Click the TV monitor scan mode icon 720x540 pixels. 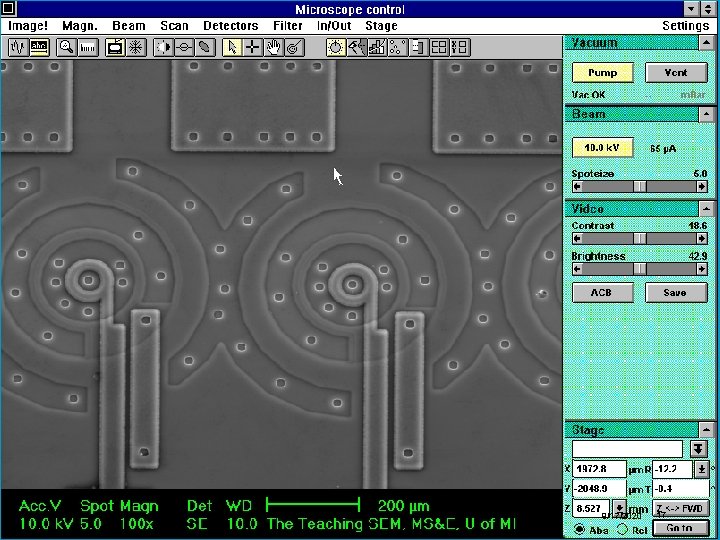(x=115, y=47)
